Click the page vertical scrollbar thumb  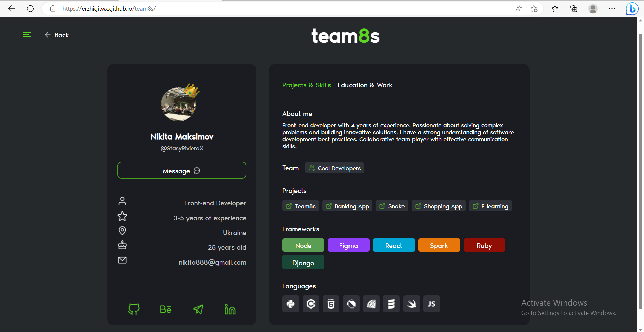[x=640, y=171]
